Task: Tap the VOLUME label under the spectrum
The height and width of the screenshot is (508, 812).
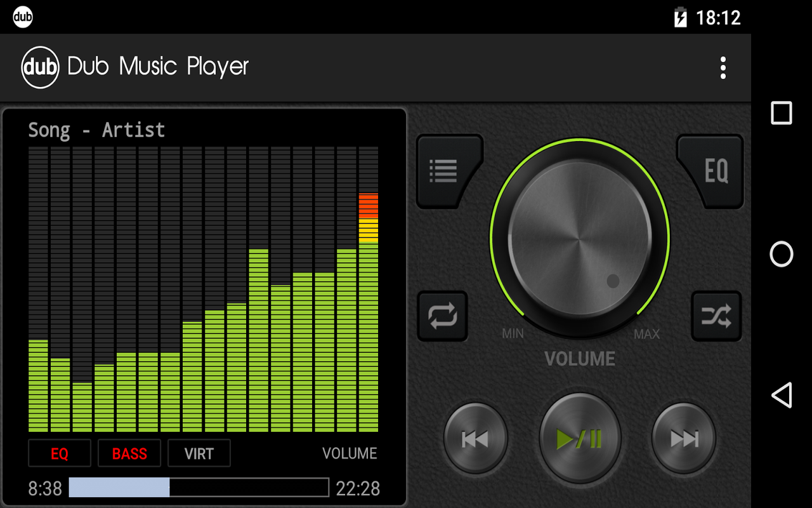Action: 350,453
